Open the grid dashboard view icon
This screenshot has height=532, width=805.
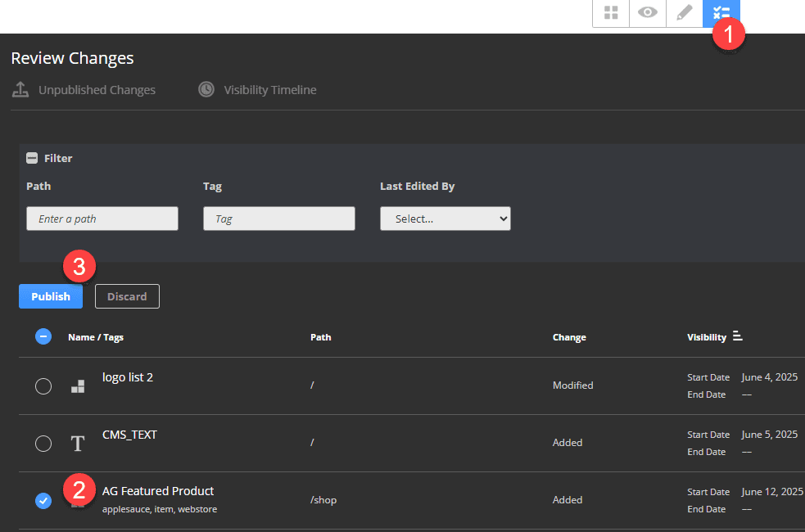(611, 13)
